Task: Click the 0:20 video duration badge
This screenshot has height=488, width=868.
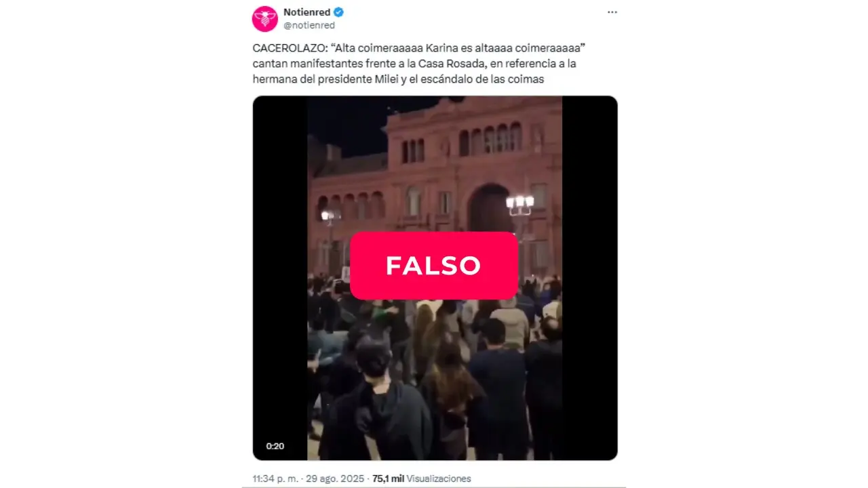Action: point(275,446)
